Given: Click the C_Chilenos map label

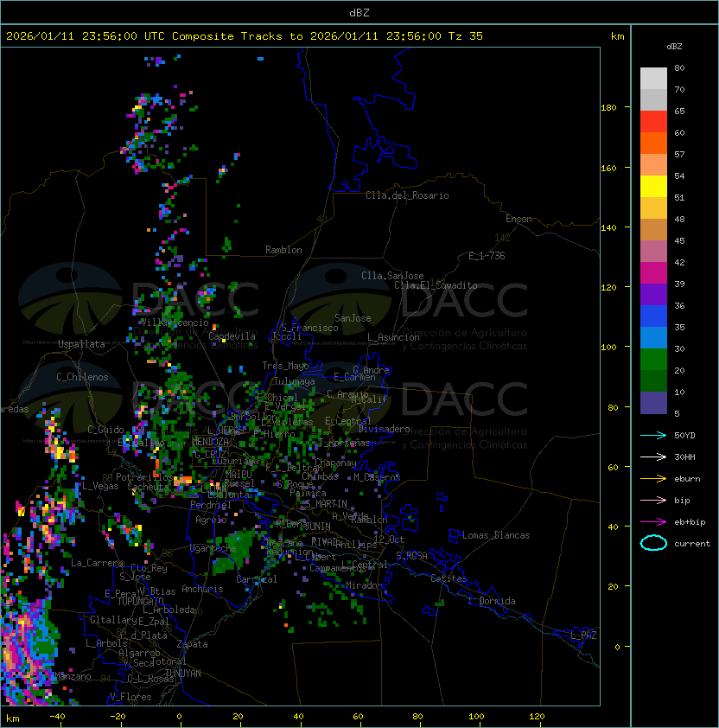Looking at the screenshot, I should click(82, 377).
